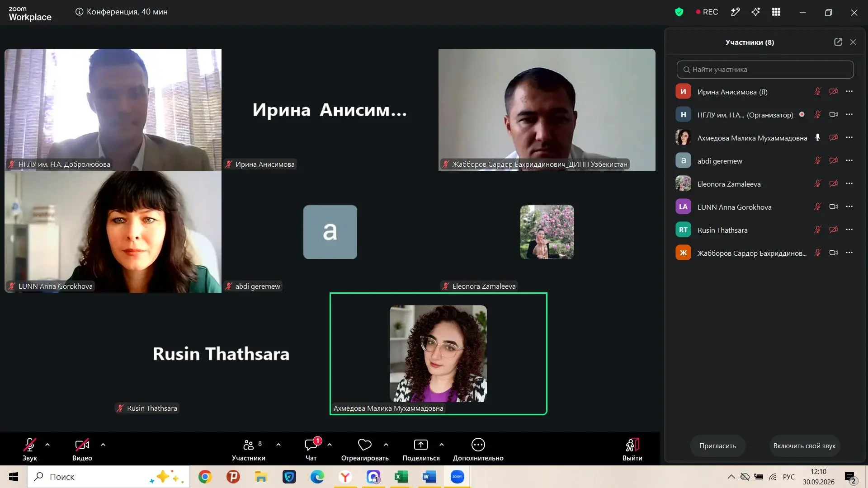Toggle mic icon for Ирина Анисимова (Я)

pos(817,92)
